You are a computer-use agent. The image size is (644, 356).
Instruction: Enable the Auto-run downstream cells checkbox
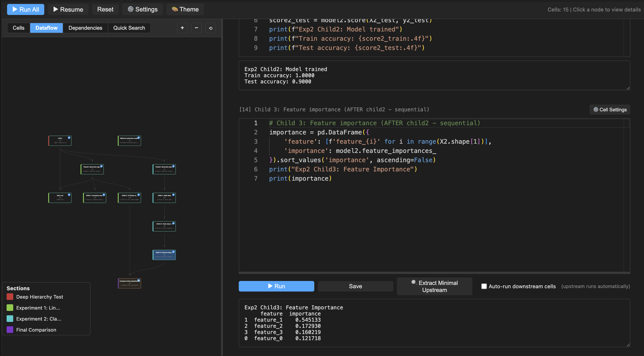(484, 286)
